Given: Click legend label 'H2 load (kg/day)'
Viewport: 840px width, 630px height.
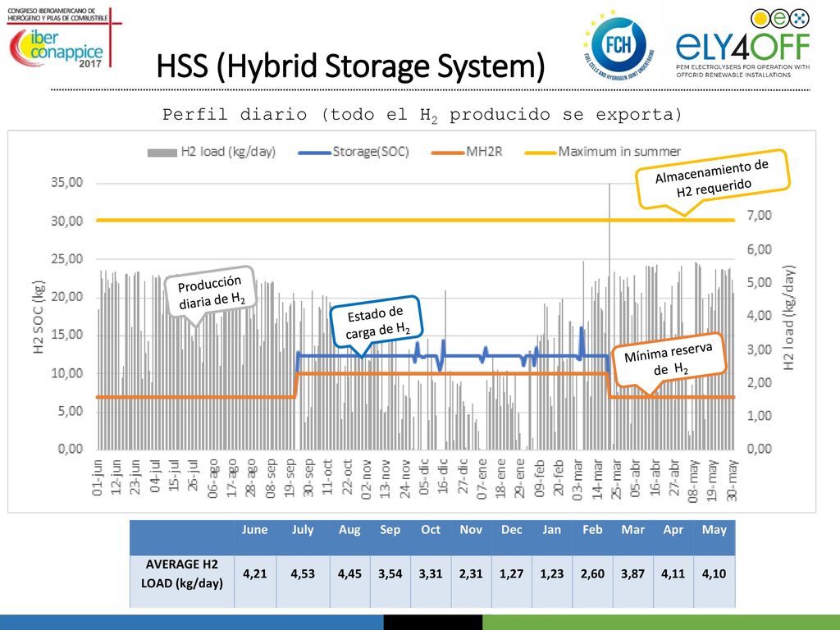Looking at the screenshot, I should point(228,152).
